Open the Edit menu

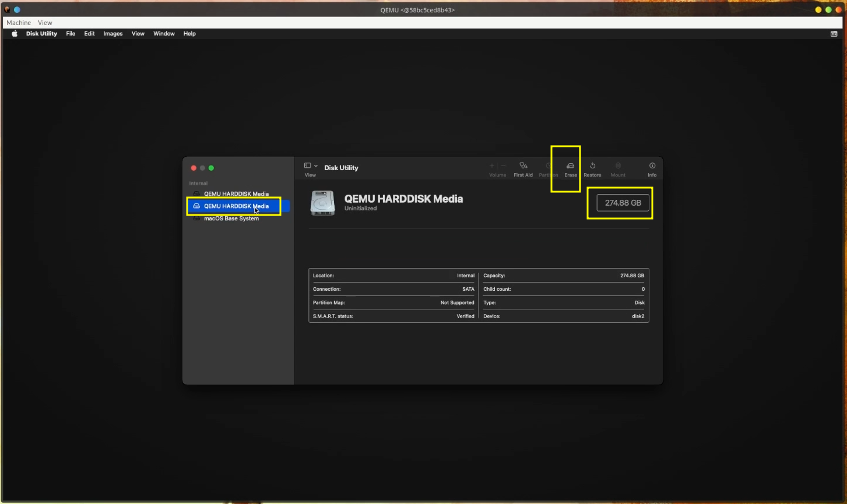pos(89,34)
